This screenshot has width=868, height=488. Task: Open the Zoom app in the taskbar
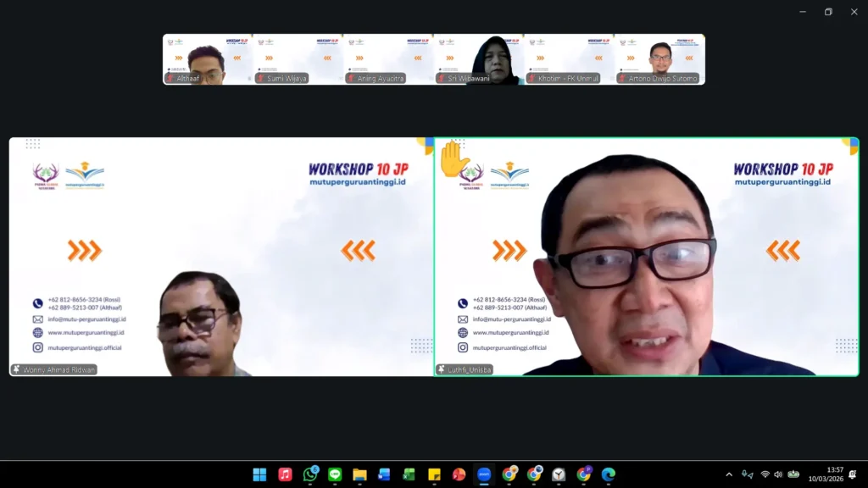click(484, 474)
